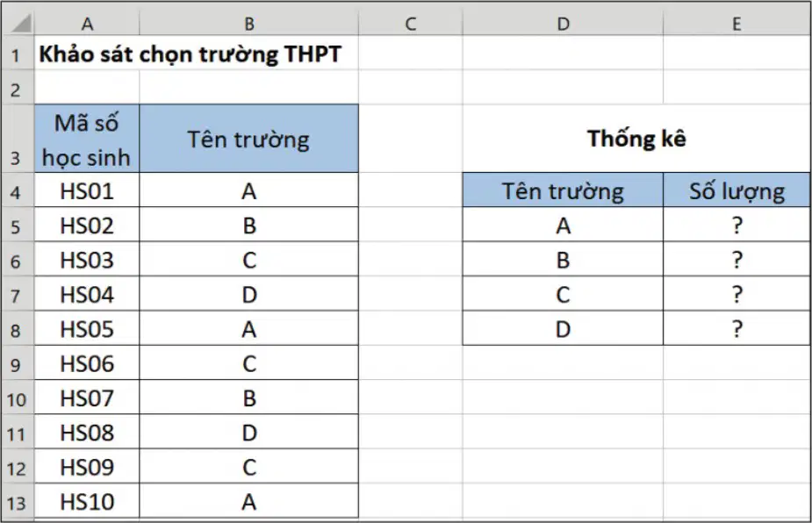Select column C header

pyautogui.click(x=411, y=24)
